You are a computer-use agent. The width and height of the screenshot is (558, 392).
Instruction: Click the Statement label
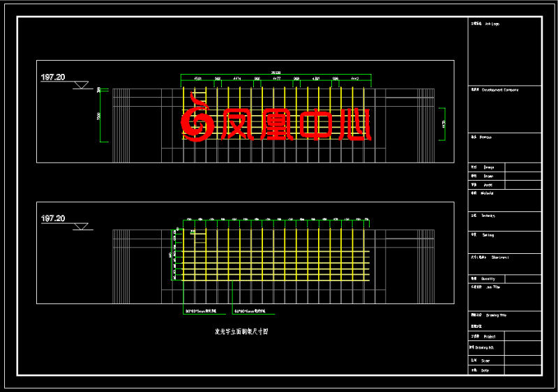490,257
